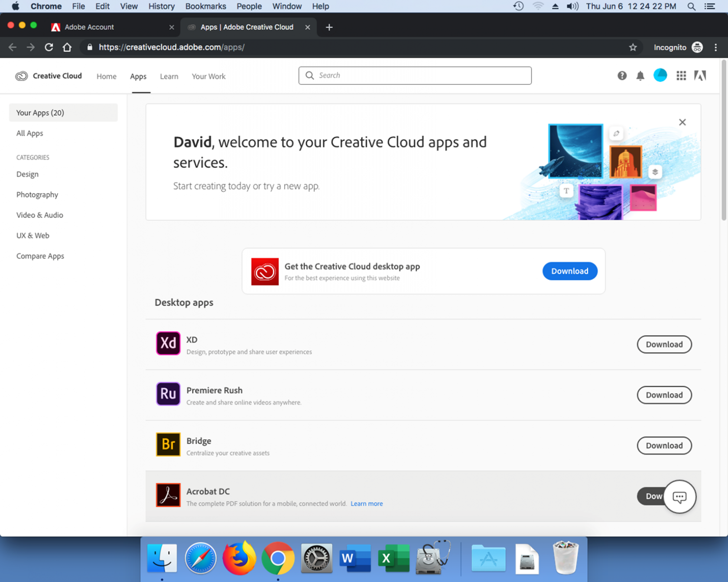
Task: Go back in browser history
Action: pos(13,47)
